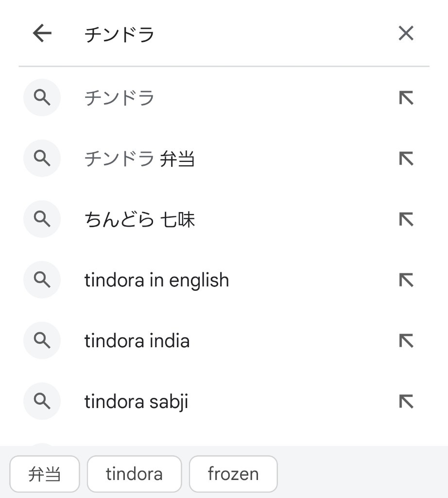Tap the tindora chip

pyautogui.click(x=134, y=474)
